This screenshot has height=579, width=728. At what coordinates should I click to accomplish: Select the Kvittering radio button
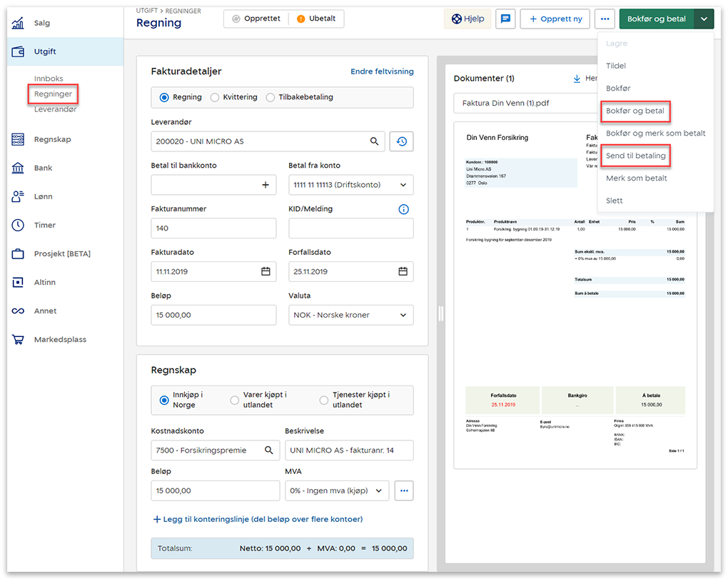point(214,97)
